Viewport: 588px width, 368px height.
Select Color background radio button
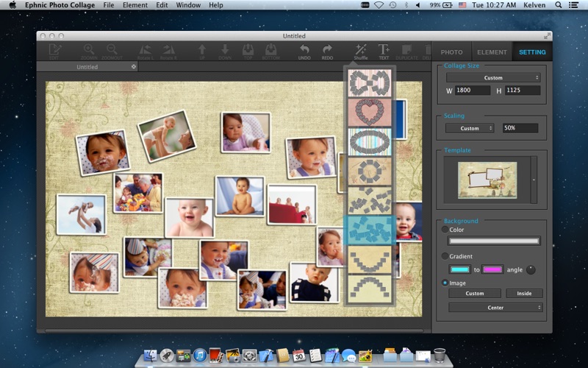pyautogui.click(x=445, y=230)
